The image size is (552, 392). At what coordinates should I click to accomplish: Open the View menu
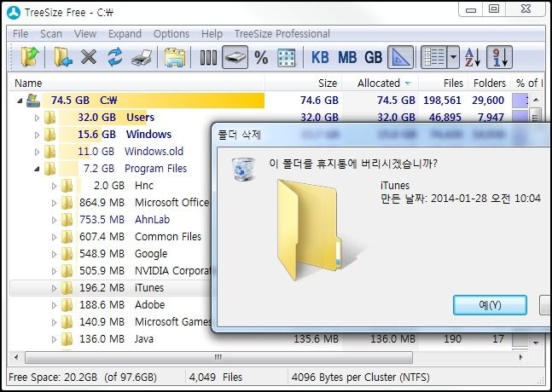(85, 34)
